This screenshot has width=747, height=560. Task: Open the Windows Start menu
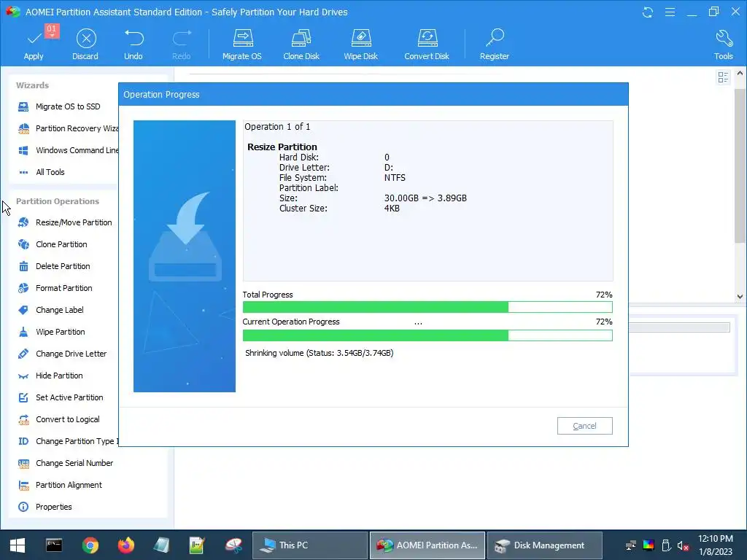18,545
